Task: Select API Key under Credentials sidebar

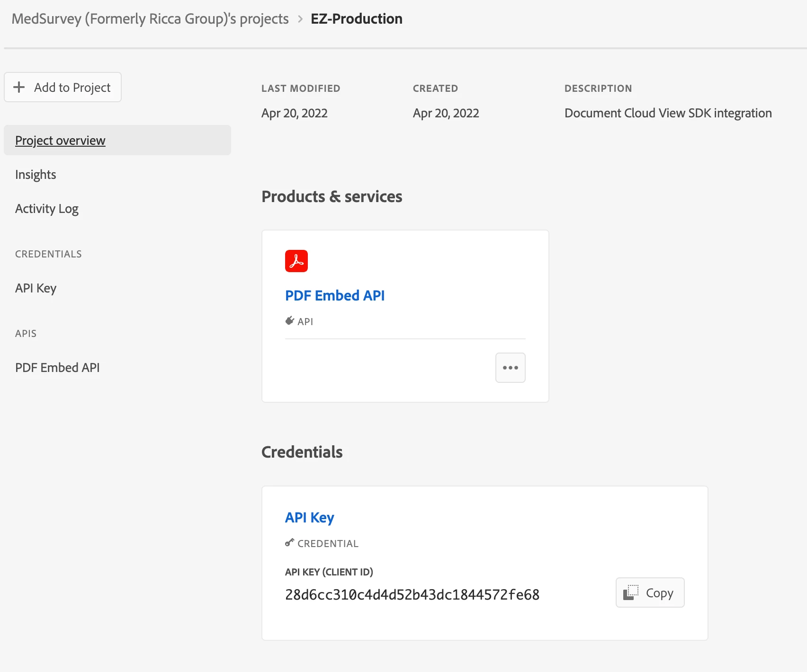Action: 36,288
